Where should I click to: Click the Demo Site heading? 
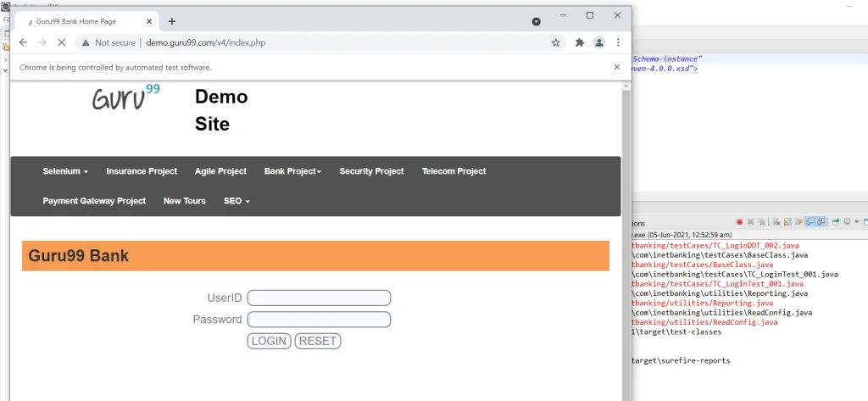click(221, 110)
